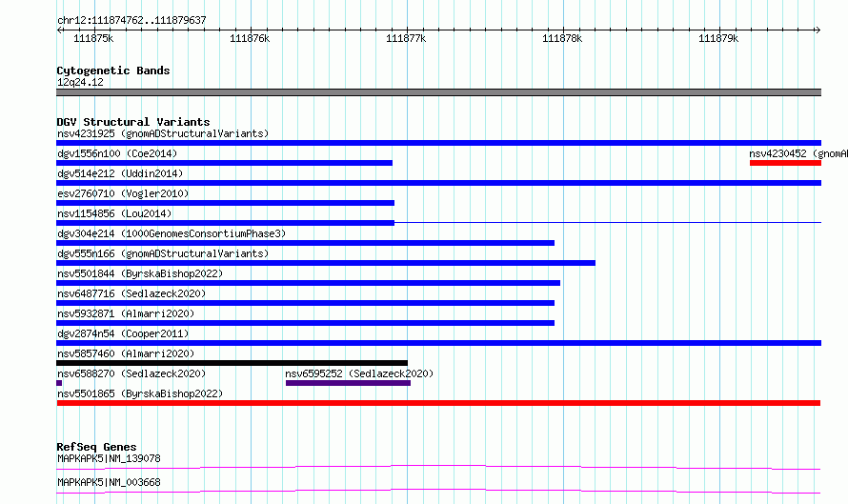Open esv2760710 (Vogler2010) variant
This screenshot has width=848, height=504.
point(123,193)
